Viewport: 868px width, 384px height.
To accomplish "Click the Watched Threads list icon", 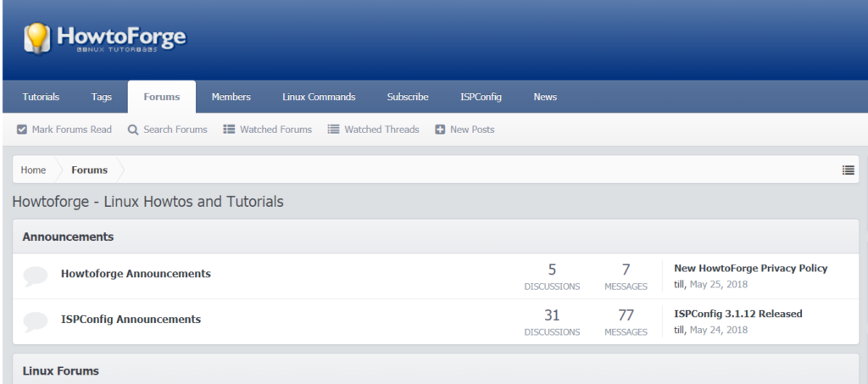I will tap(333, 130).
